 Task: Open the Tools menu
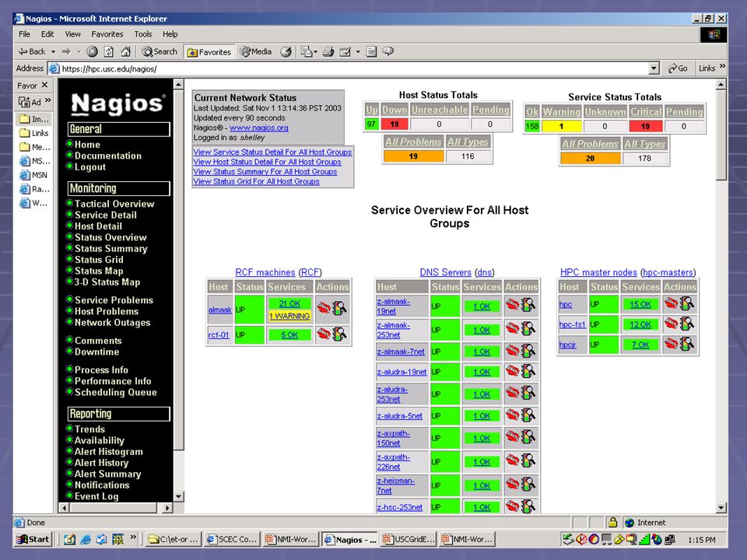pos(143,34)
